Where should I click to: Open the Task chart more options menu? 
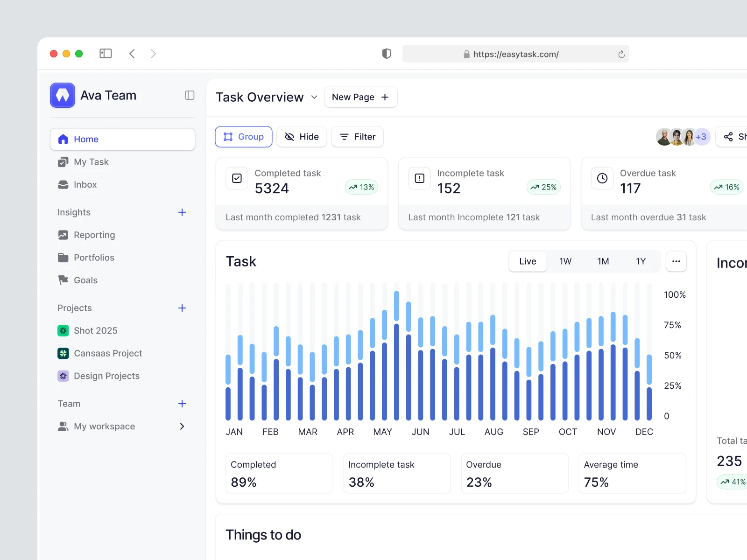click(x=676, y=261)
